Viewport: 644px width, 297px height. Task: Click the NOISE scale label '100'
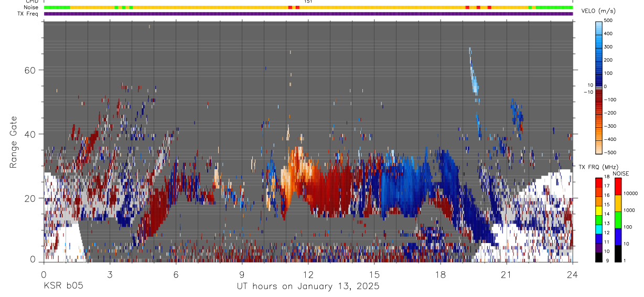point(627,227)
